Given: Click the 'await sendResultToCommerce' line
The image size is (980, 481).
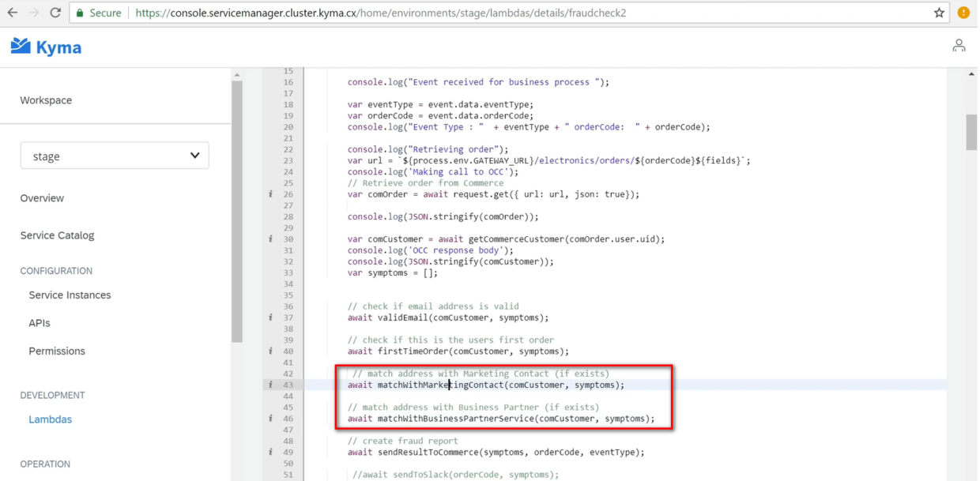Looking at the screenshot, I should pyautogui.click(x=496, y=453).
